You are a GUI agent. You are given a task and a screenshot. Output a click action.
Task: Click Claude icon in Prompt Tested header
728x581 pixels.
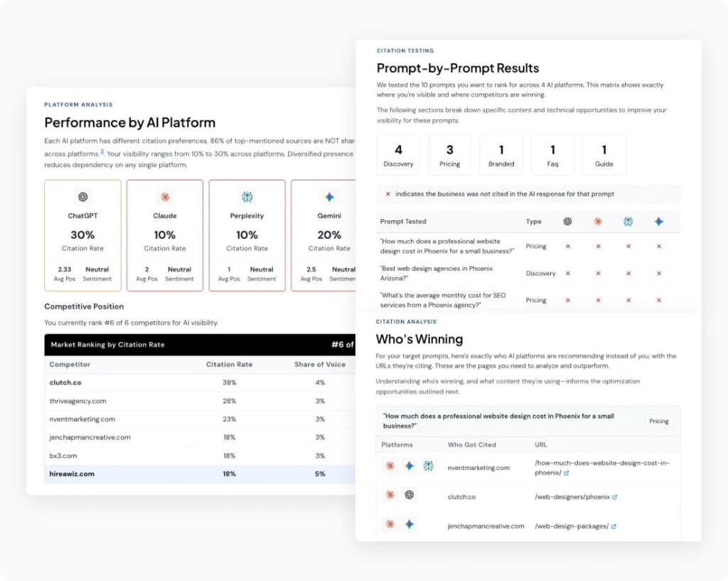pos(598,222)
